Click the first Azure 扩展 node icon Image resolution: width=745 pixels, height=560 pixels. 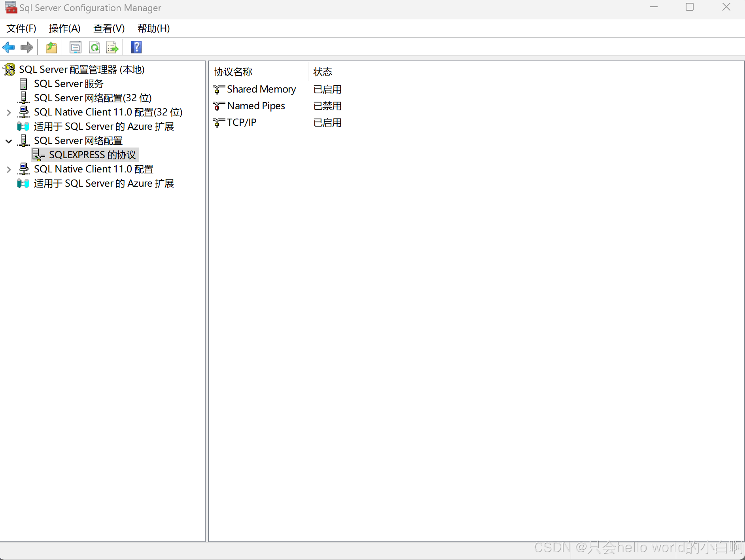point(23,127)
